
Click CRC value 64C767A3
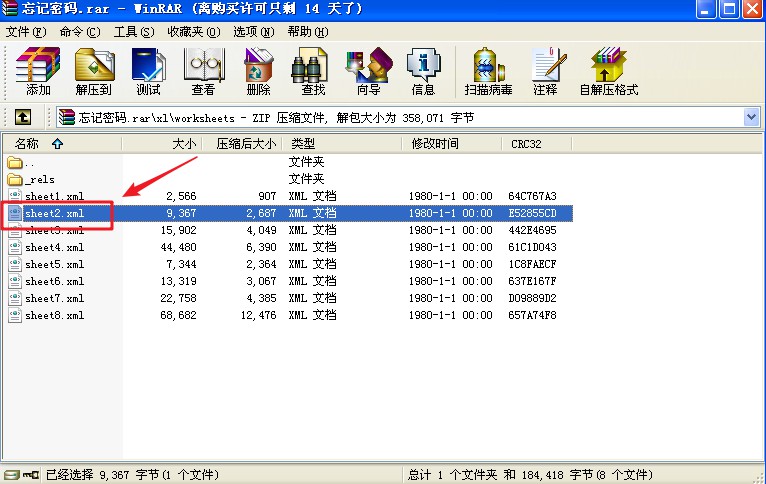pos(532,196)
